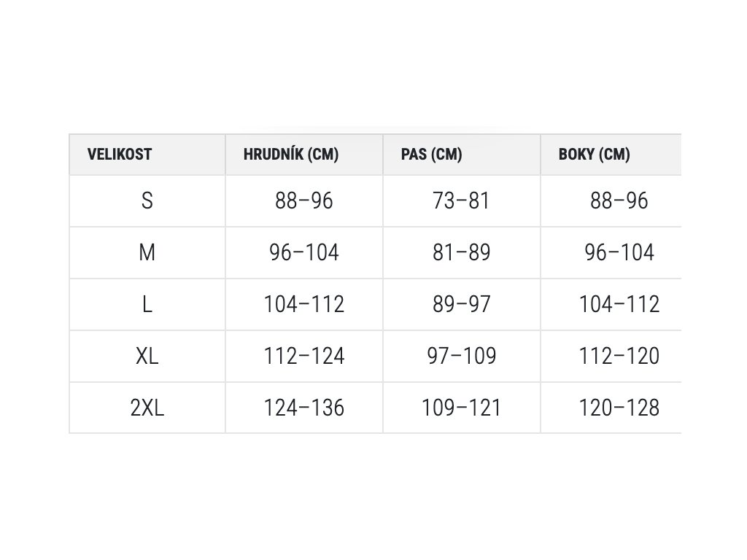
Task: Click the 96–104 chest value for M
Action: point(304,252)
